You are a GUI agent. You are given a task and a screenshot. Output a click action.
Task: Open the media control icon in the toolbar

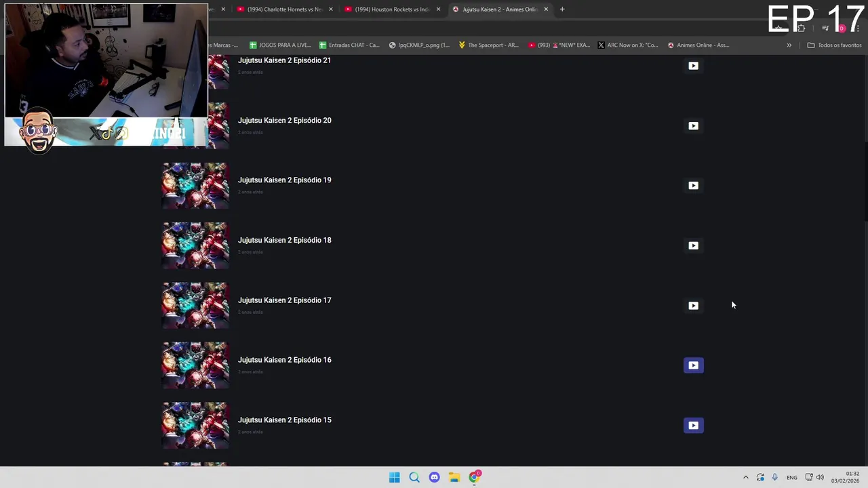(x=825, y=28)
